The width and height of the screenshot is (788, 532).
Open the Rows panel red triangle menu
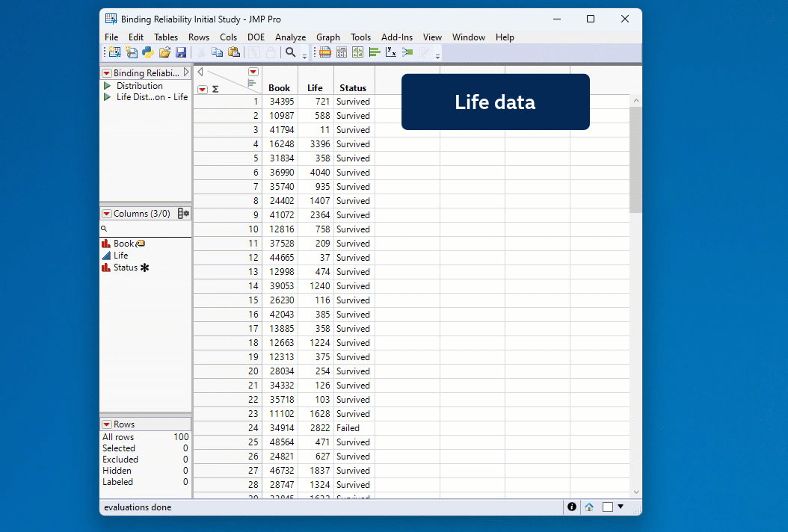[107, 424]
